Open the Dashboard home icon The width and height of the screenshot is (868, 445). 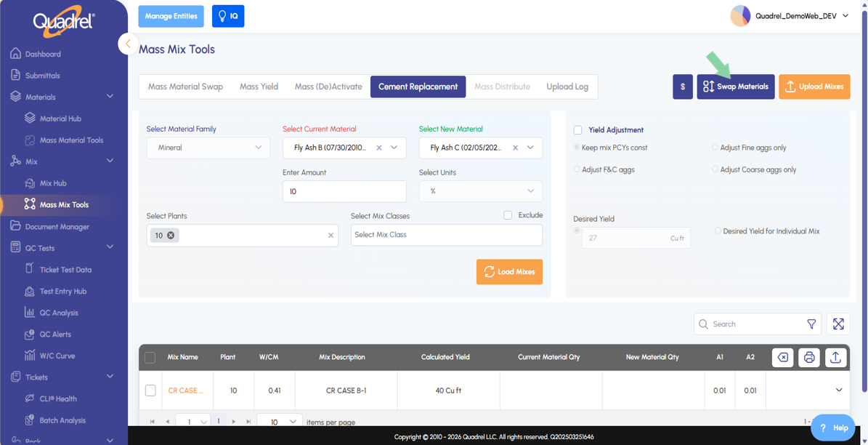(x=15, y=54)
